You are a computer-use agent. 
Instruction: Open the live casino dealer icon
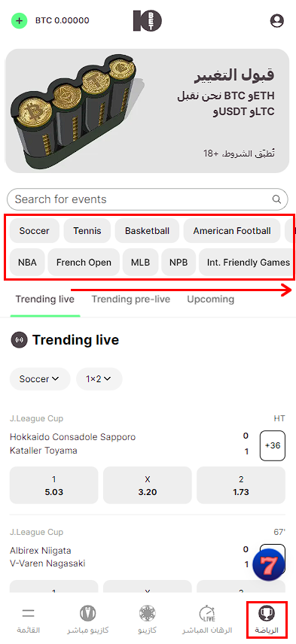pyautogui.click(x=88, y=613)
